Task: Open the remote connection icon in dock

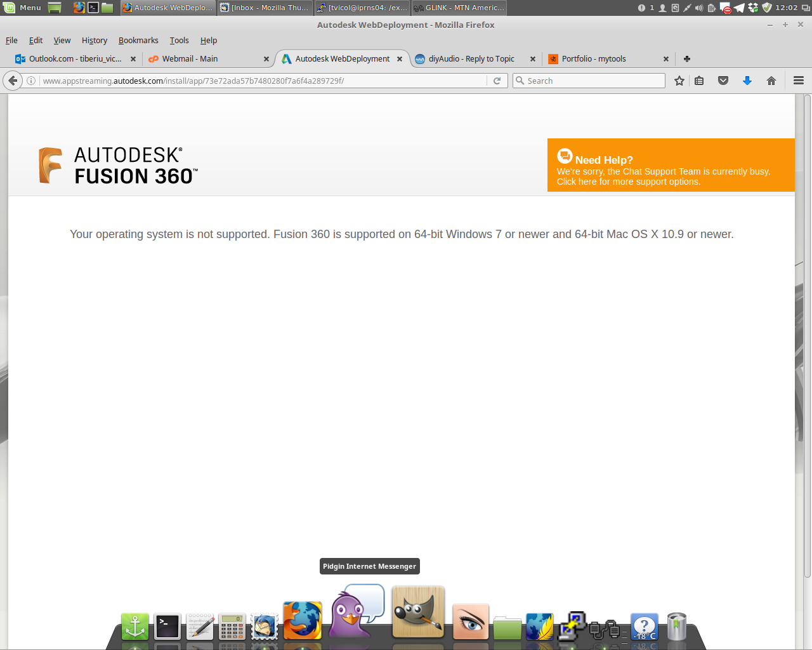Action: 572,627
